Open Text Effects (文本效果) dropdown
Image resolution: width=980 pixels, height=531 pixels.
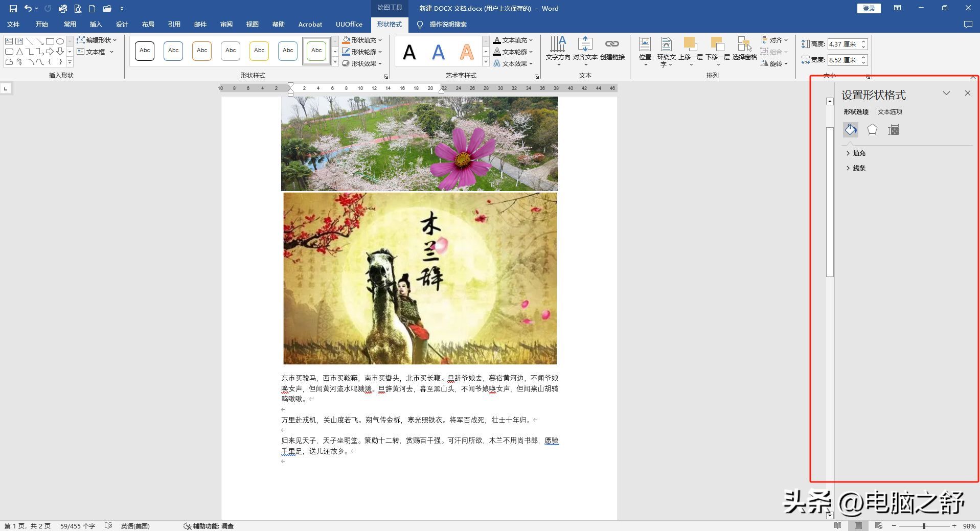513,63
